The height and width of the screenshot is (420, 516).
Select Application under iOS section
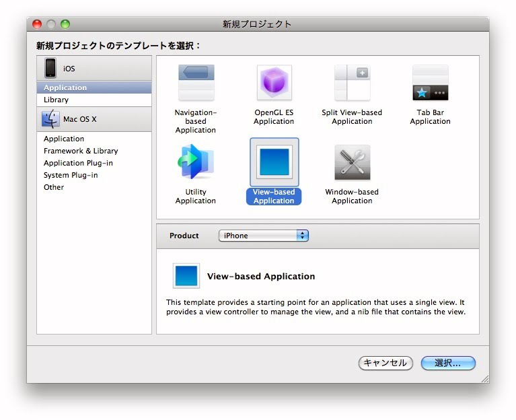[x=65, y=87]
